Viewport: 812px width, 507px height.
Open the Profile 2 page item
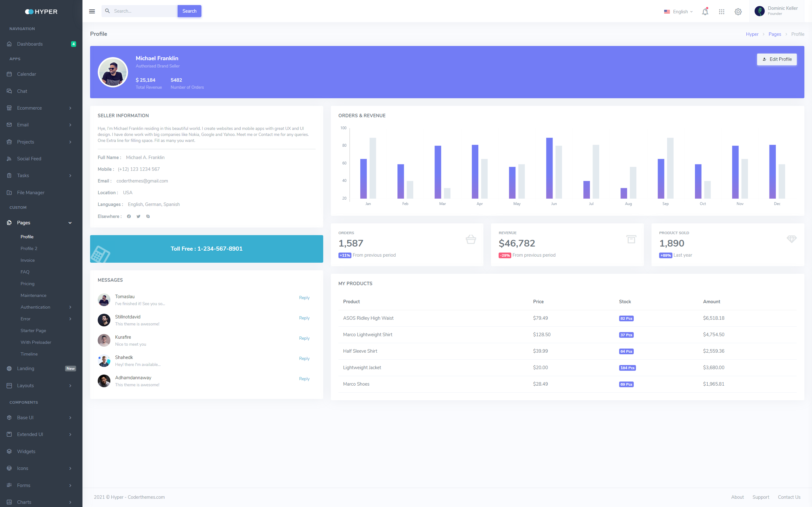pyautogui.click(x=29, y=248)
